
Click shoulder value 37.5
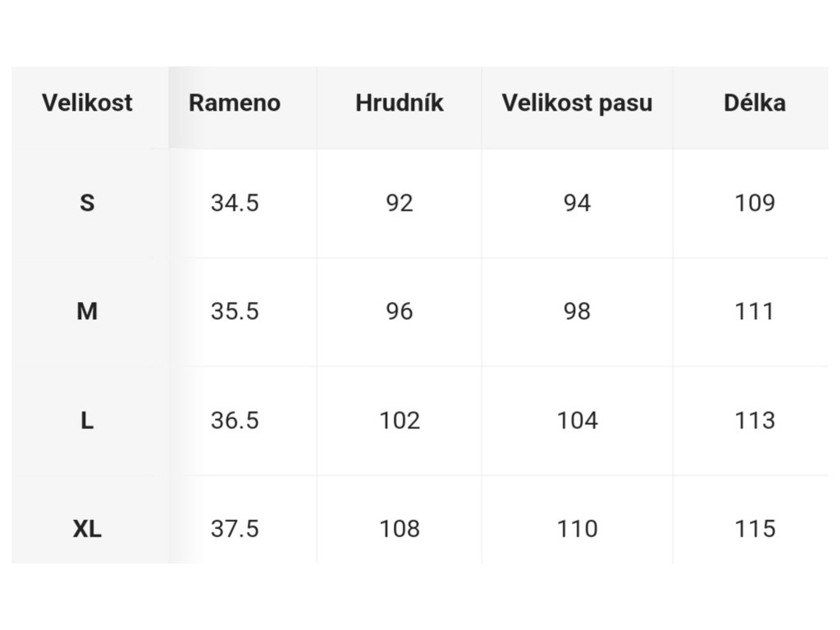(235, 529)
